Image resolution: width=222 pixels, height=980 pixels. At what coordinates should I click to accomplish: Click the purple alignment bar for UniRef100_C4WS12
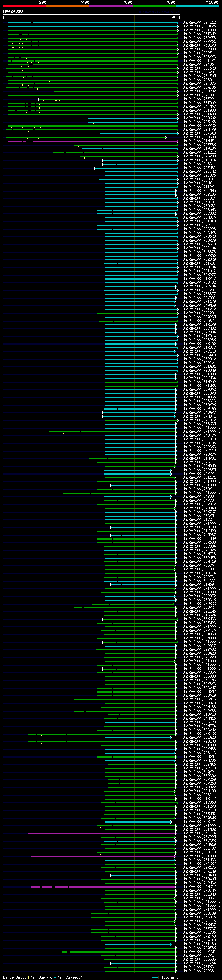[x=103, y=886]
